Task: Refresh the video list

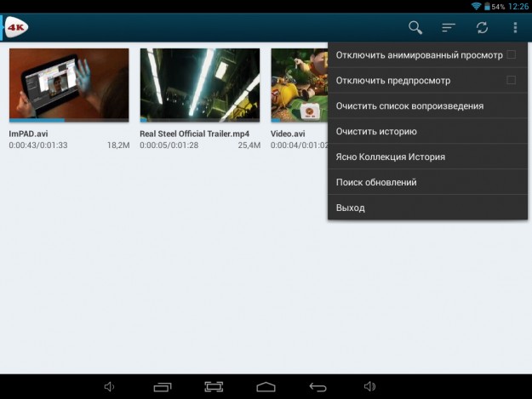Action: (482, 27)
